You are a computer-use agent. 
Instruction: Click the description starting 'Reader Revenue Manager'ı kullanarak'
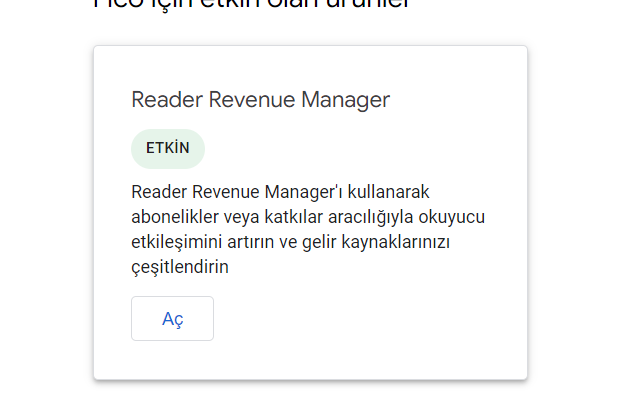point(308,229)
